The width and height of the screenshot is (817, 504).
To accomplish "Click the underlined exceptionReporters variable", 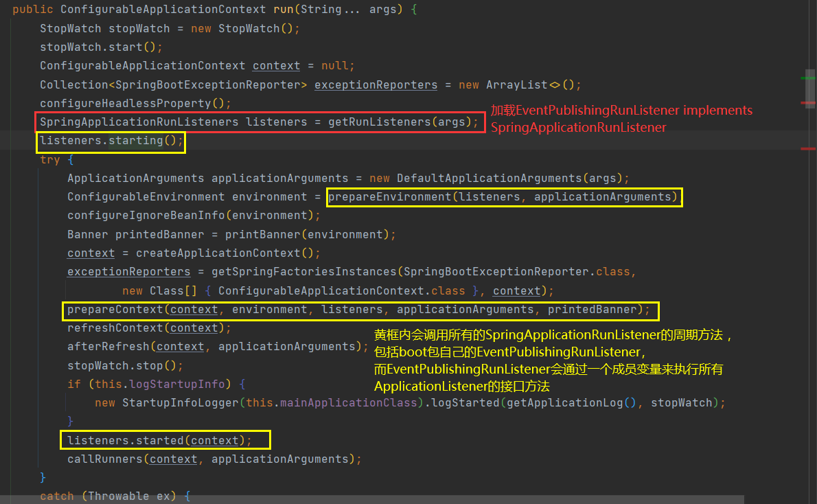I will click(x=376, y=84).
